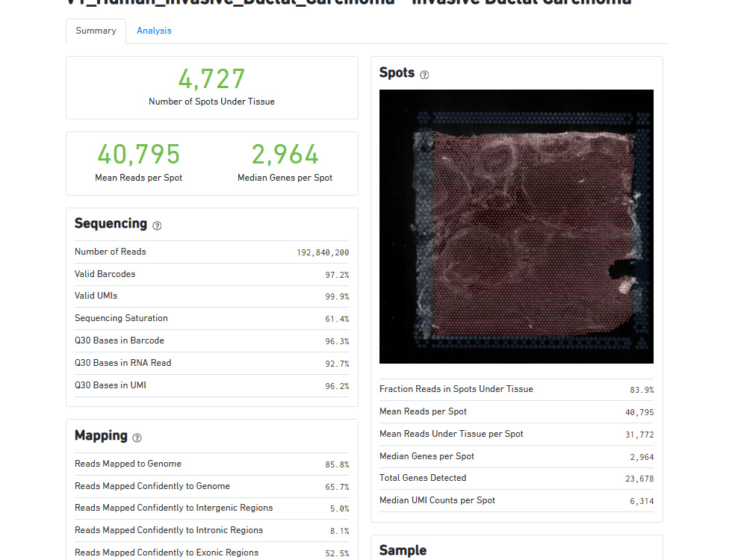Select the 65.7% confidently mapped value
This screenshot has width=747, height=560.
(x=338, y=487)
